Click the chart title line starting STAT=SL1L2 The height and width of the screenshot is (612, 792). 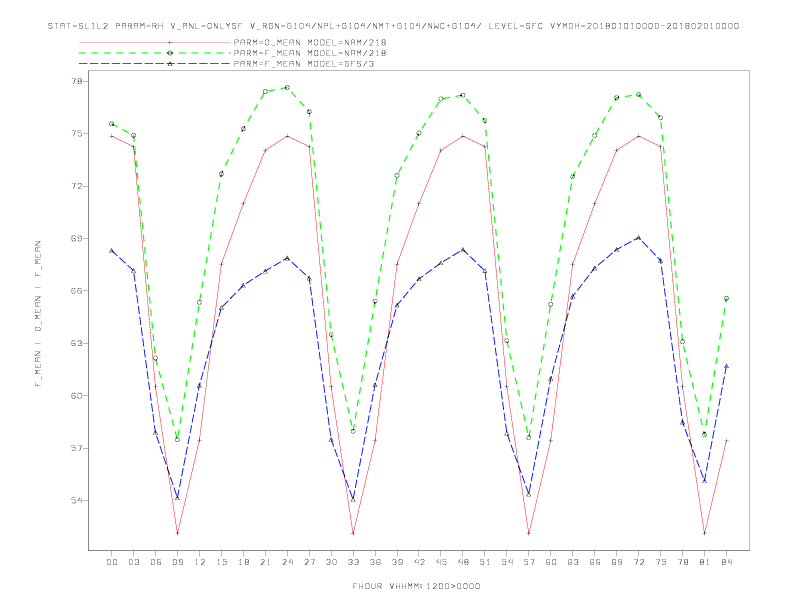pyautogui.click(x=393, y=26)
